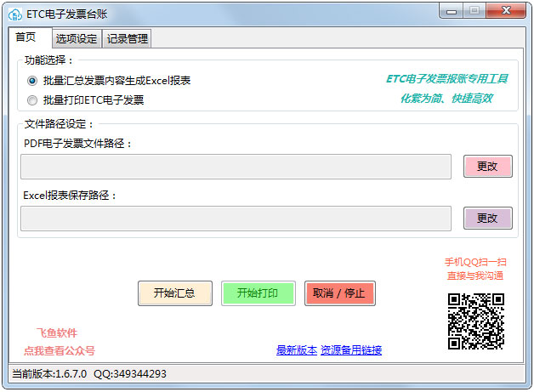Switch to the 首页 tab
Image resolution: width=534 pixels, height=392 pixels.
click(30, 37)
